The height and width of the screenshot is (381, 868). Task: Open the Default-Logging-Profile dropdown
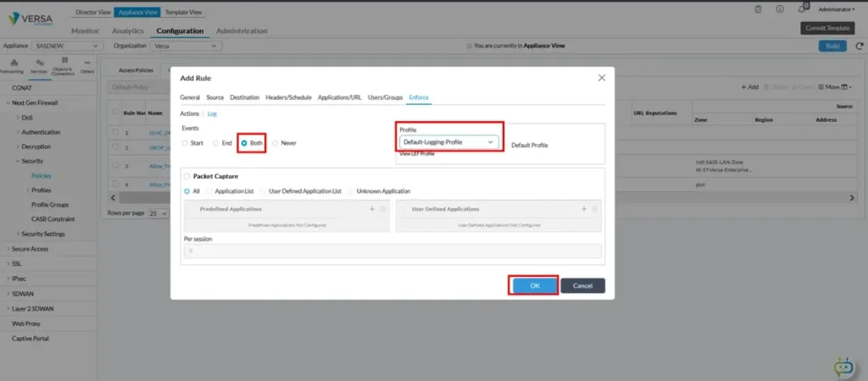(448, 142)
